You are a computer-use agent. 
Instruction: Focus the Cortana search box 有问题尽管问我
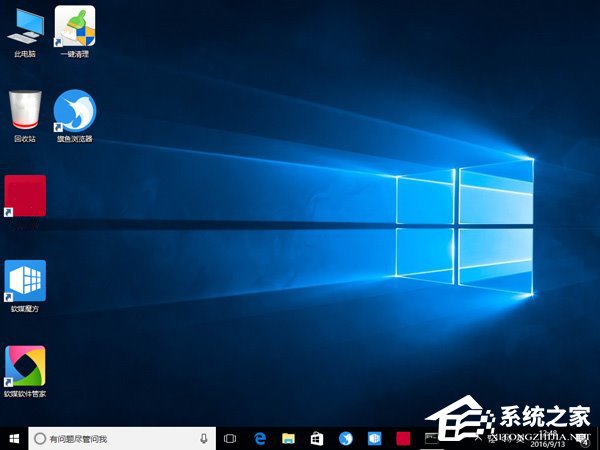122,439
